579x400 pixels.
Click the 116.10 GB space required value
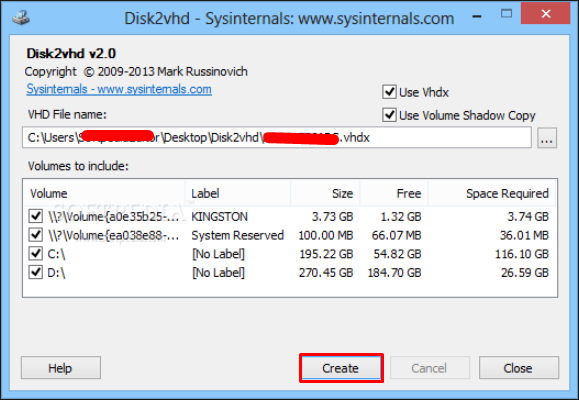point(522,254)
